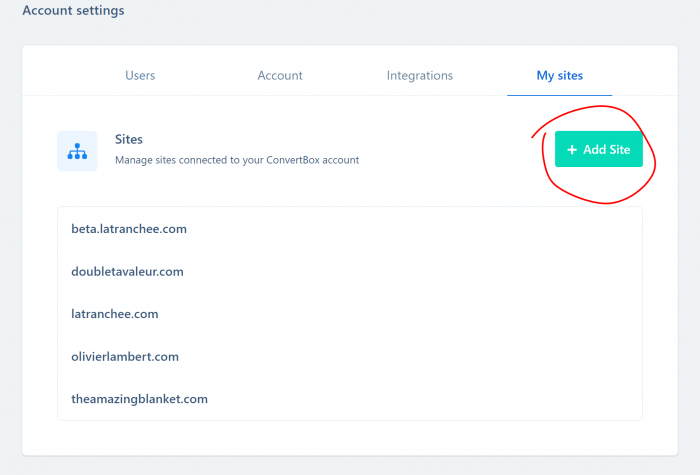Click olivierlambert.com in the list

pyautogui.click(x=125, y=357)
